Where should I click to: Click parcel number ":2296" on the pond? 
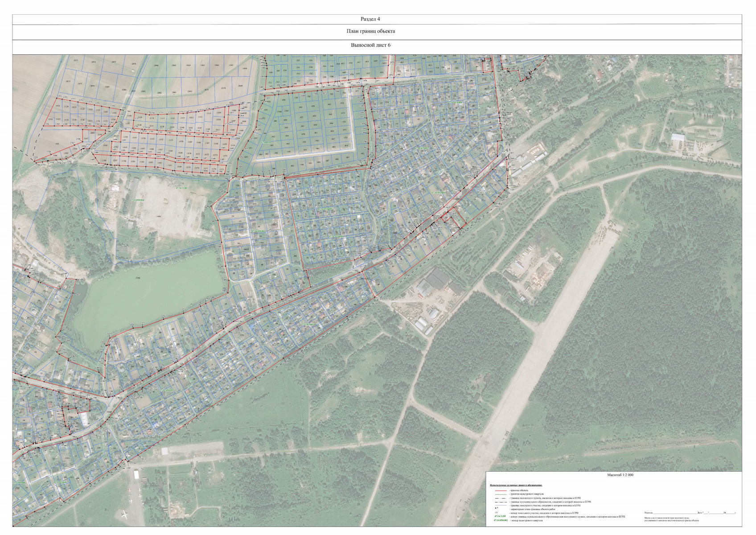pyautogui.click(x=138, y=278)
